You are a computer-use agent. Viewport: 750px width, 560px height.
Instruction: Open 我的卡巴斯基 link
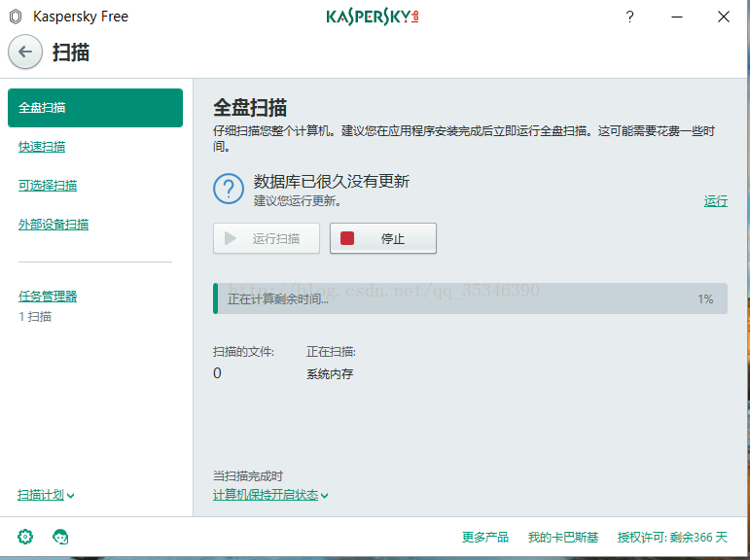point(563,537)
